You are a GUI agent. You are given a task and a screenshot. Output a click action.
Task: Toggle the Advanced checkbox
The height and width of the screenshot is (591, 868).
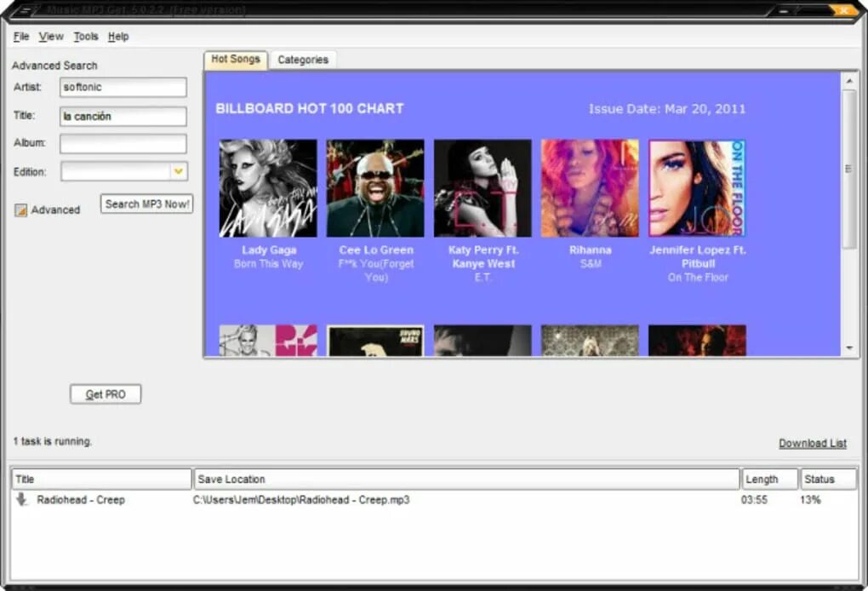click(20, 210)
